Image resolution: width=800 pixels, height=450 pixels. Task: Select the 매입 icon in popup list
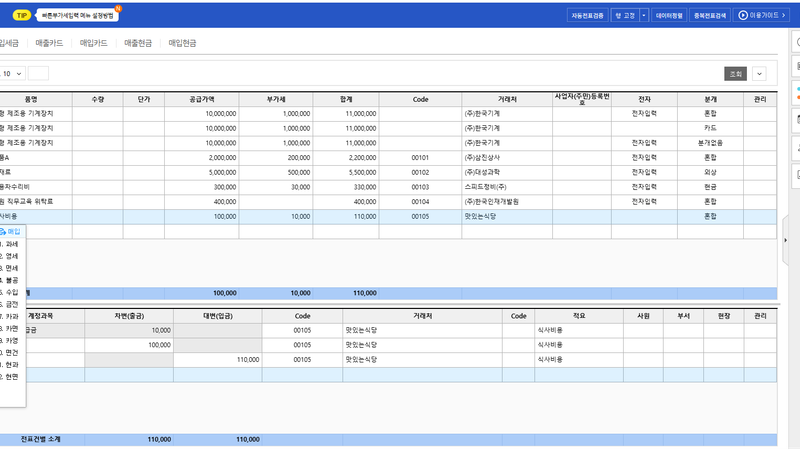[x=3, y=232]
